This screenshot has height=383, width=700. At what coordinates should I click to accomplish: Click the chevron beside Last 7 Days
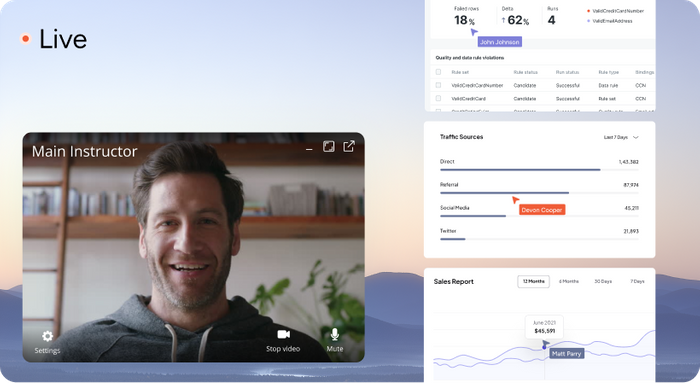(x=636, y=137)
